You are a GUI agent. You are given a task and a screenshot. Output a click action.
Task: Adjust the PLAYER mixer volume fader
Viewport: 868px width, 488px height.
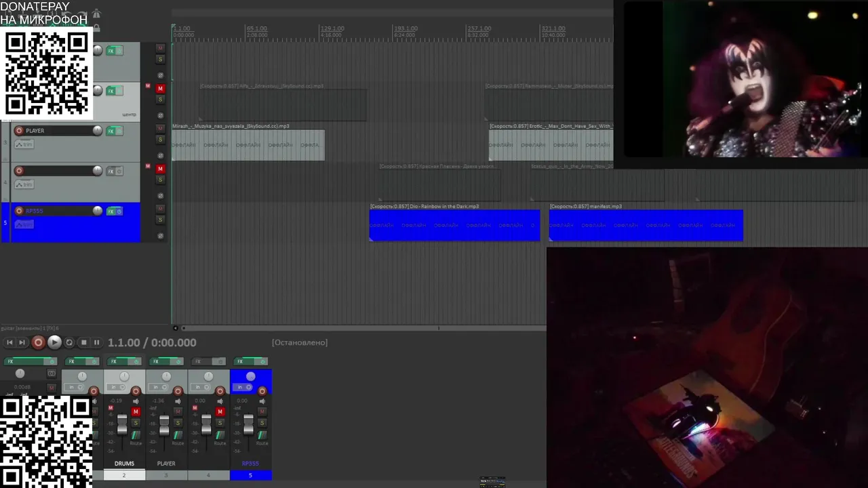164,425
